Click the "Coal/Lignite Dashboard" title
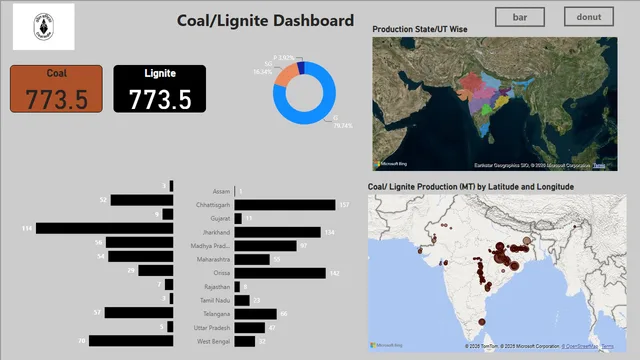This screenshot has width=640, height=360. (x=265, y=20)
